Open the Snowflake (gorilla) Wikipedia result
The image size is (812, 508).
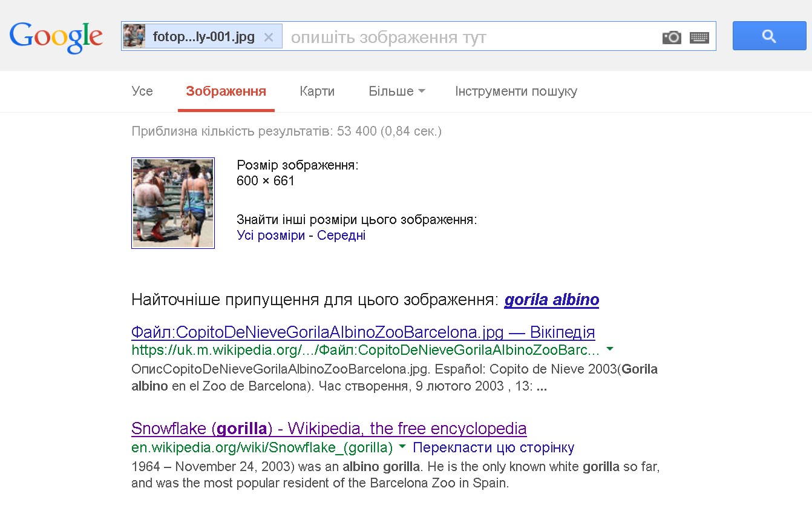[x=329, y=429]
